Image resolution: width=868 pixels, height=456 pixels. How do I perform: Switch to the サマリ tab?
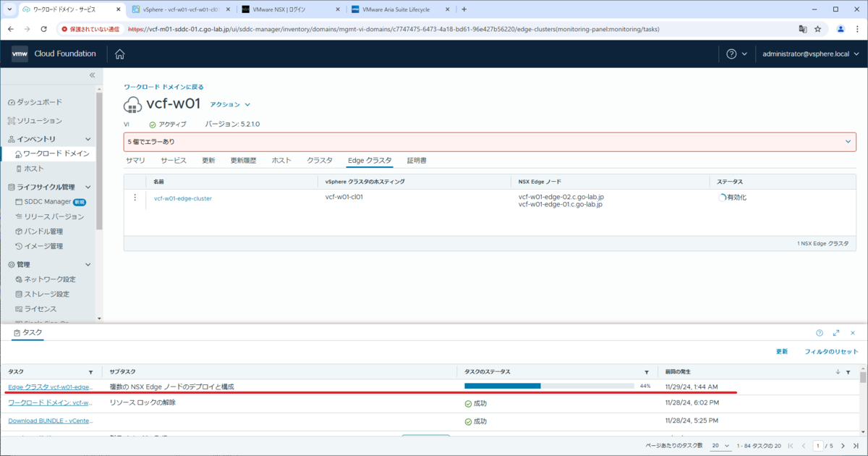tap(135, 161)
